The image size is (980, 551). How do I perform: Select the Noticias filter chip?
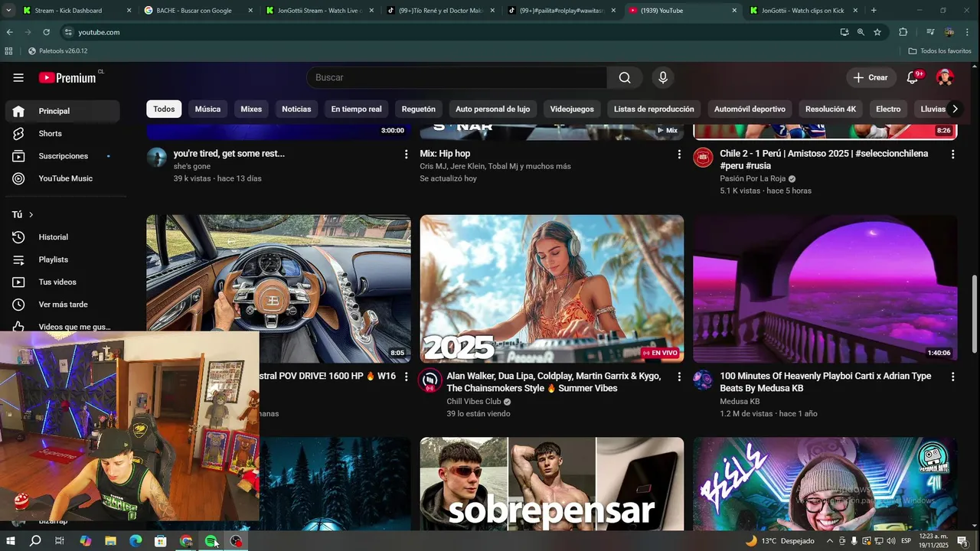click(296, 109)
